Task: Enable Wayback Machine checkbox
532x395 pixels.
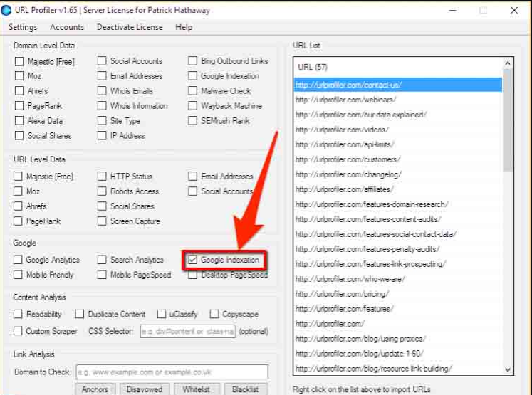Action: tap(193, 106)
